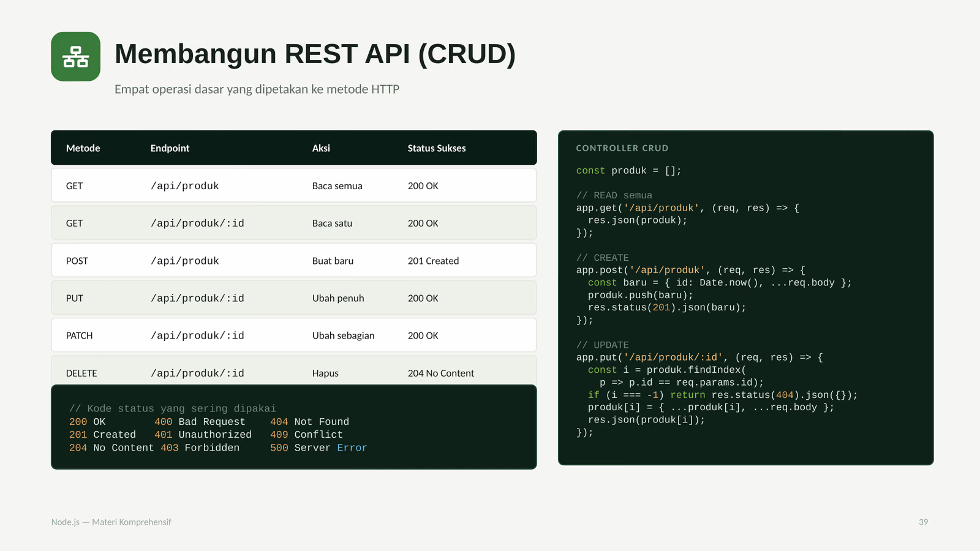Select the "Ubah sebagian" action cell

[x=343, y=335]
